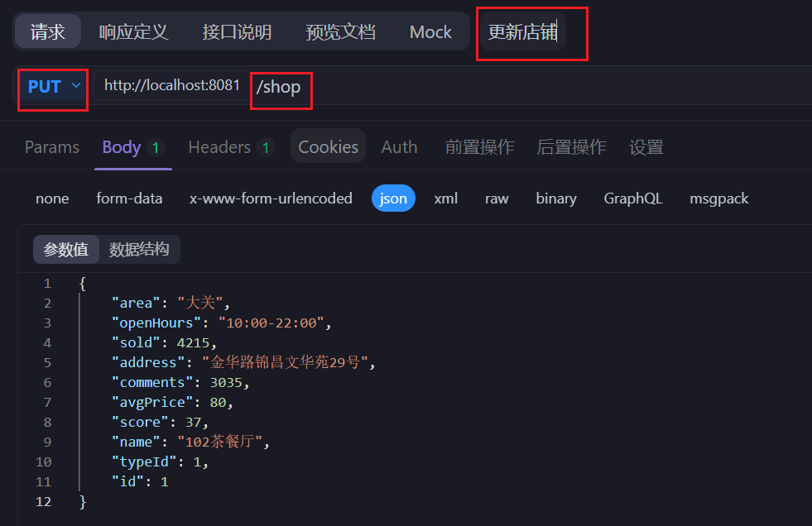
Task: Open the 请求 tab
Action: 48,31
